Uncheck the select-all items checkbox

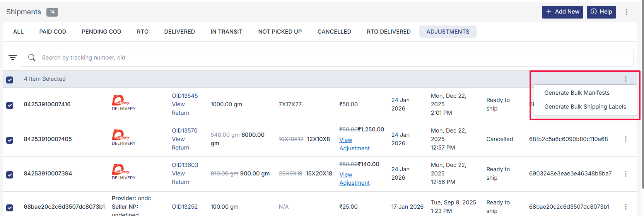10,80
